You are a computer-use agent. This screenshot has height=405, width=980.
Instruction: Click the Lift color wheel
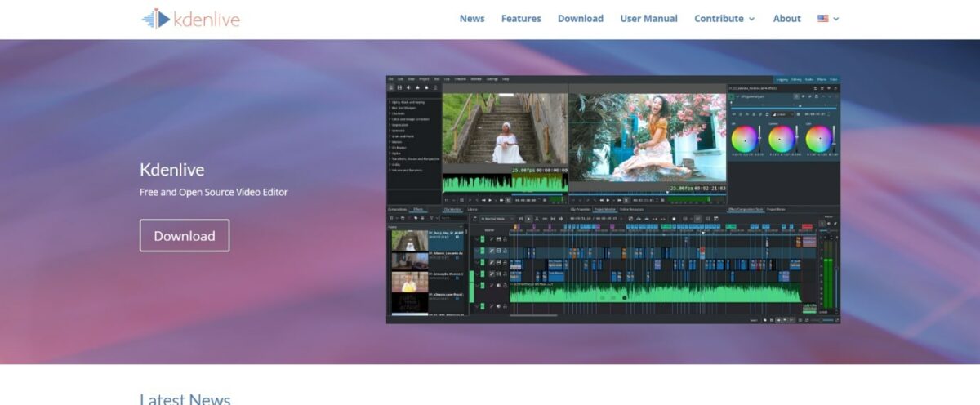(x=744, y=139)
